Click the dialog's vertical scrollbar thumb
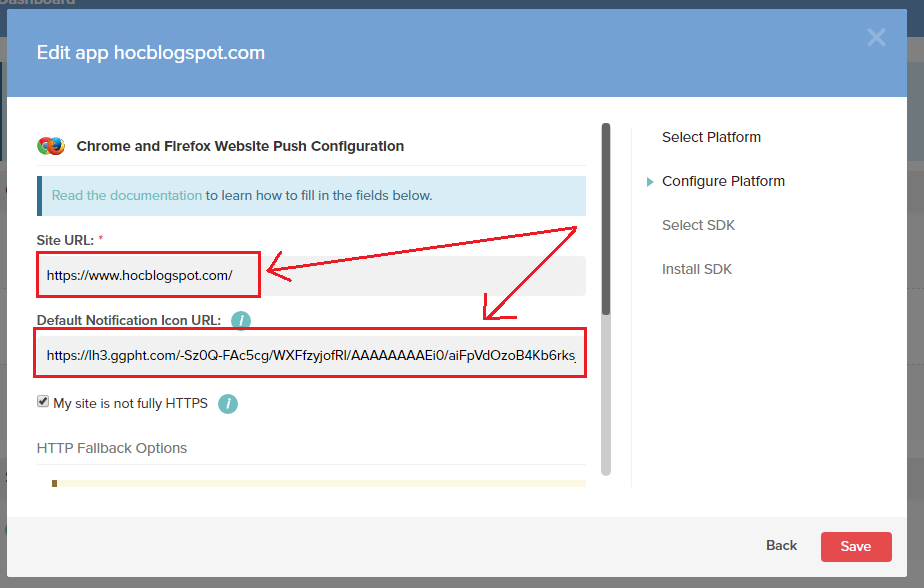Screen dimensions: 924x588 (606, 219)
